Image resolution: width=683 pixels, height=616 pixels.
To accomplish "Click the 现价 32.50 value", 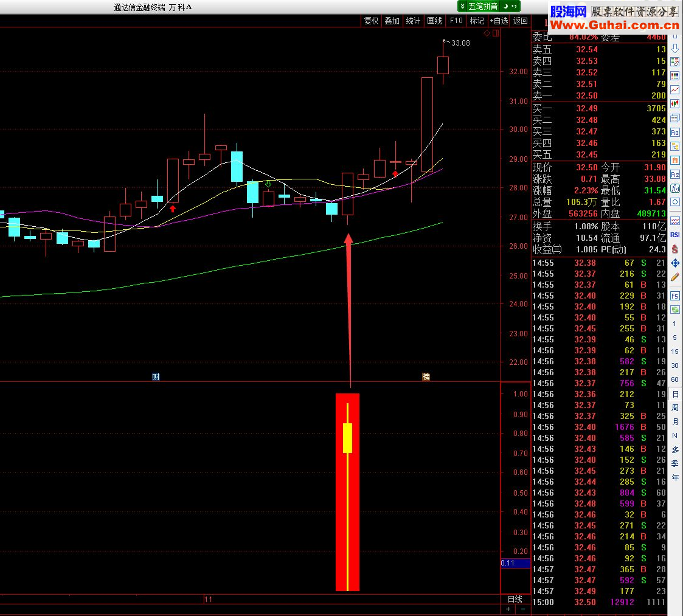I will click(x=587, y=167).
